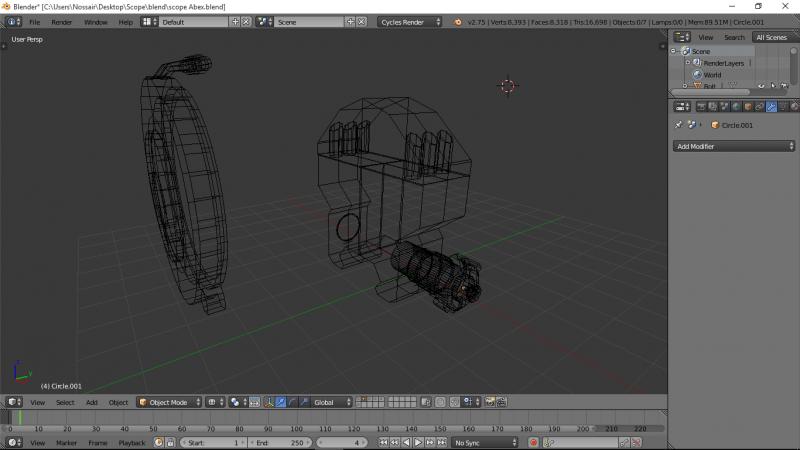Open viewport shading mode dropdown
800x450 pixels.
point(215,402)
